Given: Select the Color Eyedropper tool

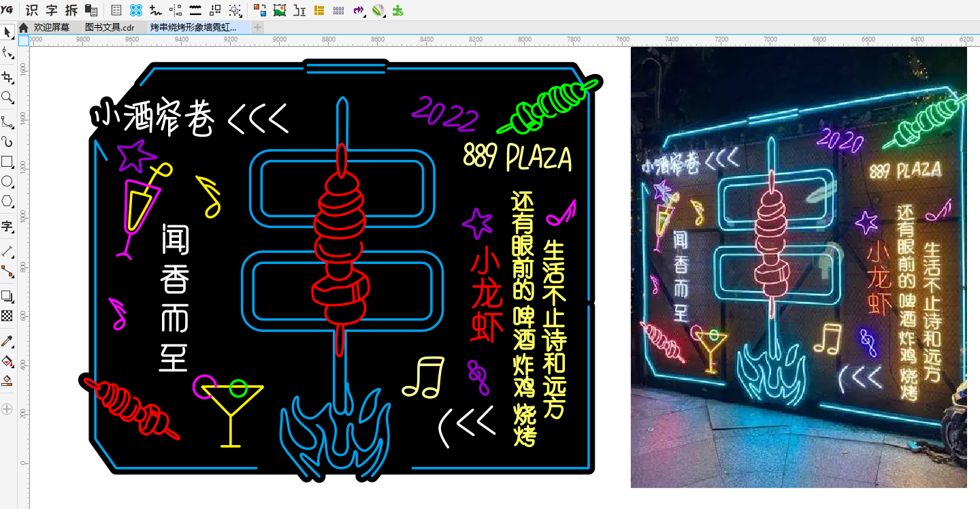Looking at the screenshot, I should tap(7, 340).
